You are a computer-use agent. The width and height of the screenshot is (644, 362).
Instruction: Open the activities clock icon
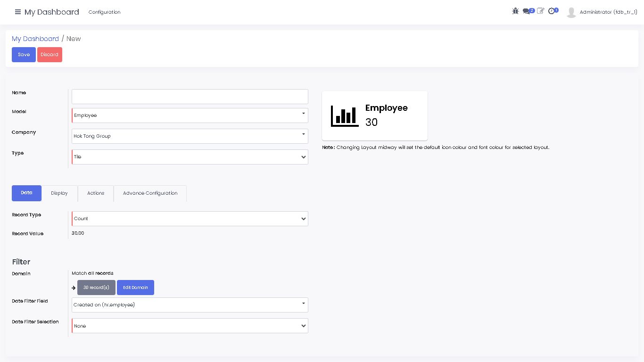pos(552,11)
